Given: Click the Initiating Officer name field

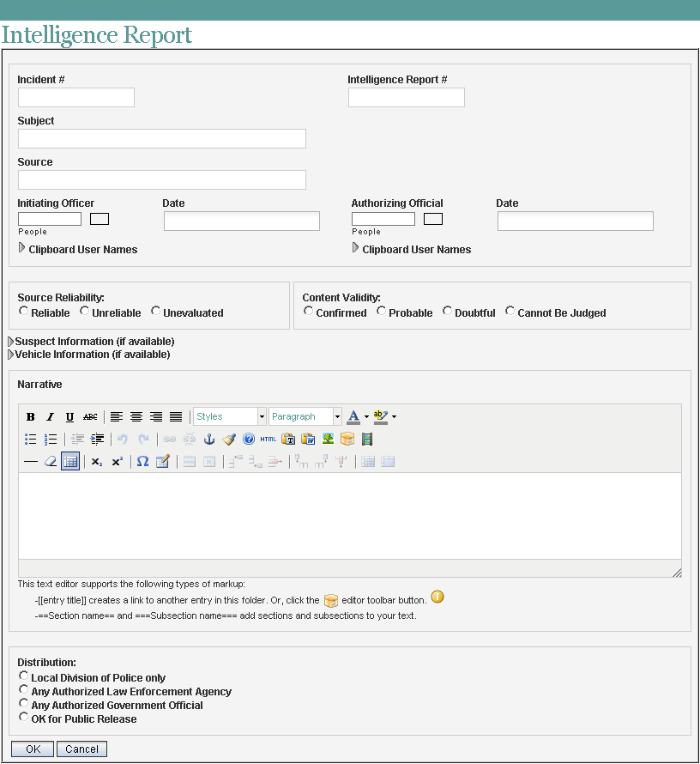Looking at the screenshot, I should coord(50,219).
